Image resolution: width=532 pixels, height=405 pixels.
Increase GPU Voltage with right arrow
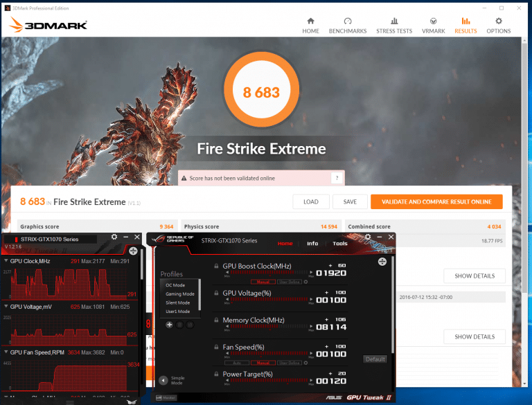click(x=311, y=299)
